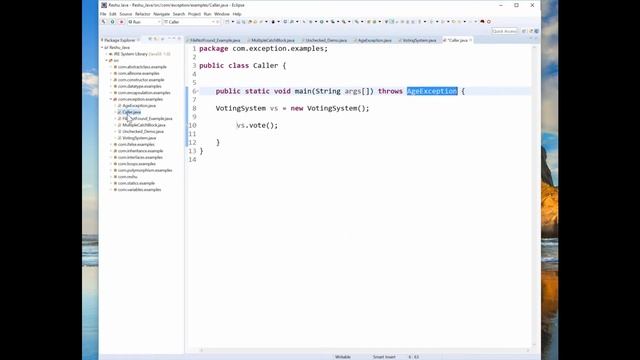Open the Run menu
The image size is (640, 360).
[x=207, y=14]
